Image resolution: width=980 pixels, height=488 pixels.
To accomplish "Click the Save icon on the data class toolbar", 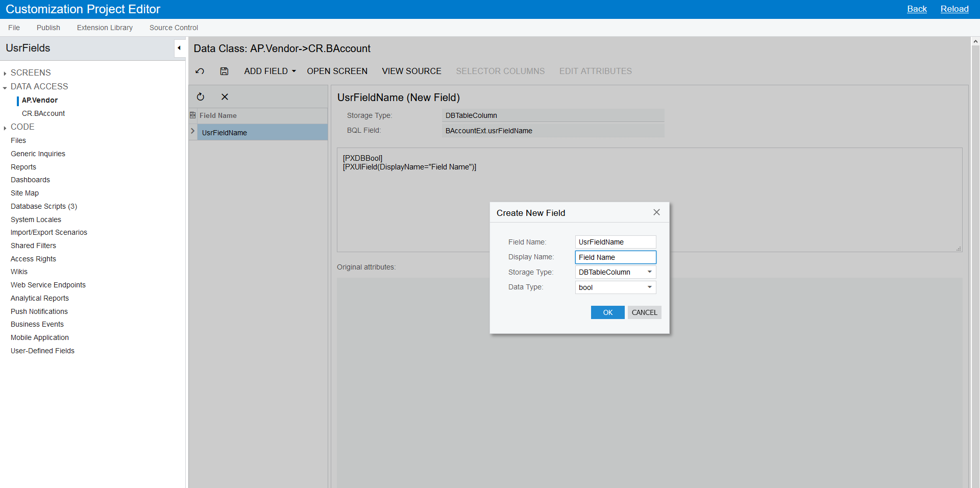I will pyautogui.click(x=224, y=71).
